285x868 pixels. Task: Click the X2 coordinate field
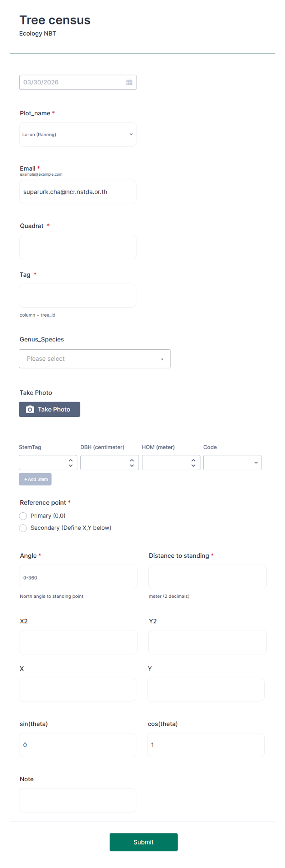tap(78, 642)
